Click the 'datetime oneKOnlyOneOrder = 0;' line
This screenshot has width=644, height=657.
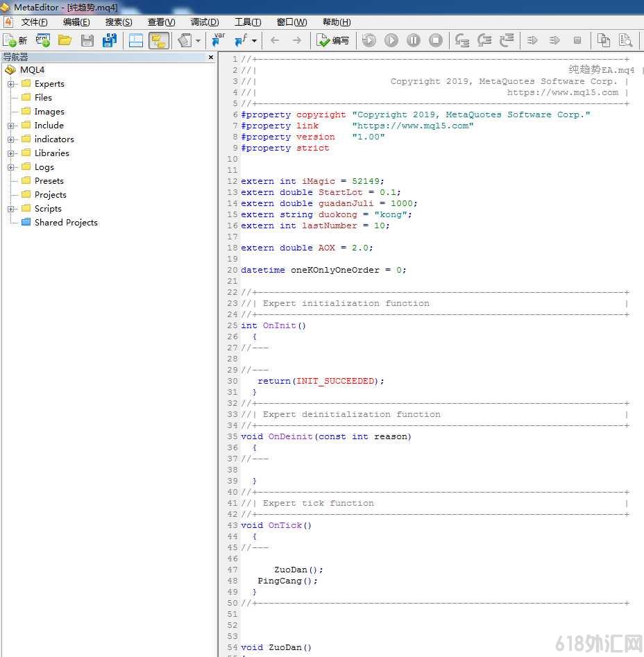pos(323,270)
